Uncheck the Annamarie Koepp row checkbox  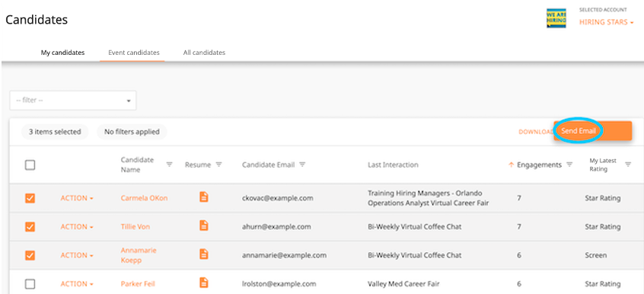[30, 255]
